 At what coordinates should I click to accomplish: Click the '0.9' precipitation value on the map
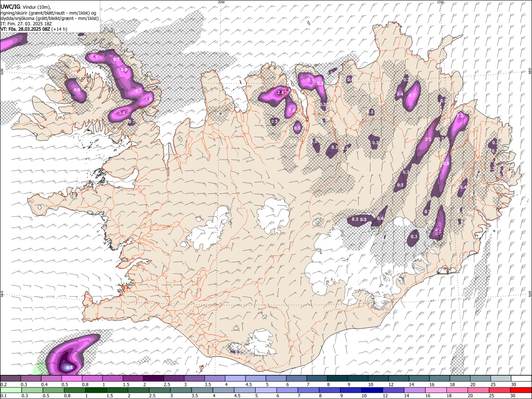coord(124,70)
